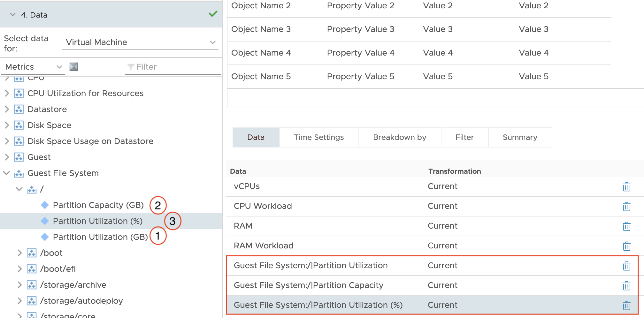Click the Partition Capacity (GB) diamond icon
The width and height of the screenshot is (644, 318).
click(45, 205)
